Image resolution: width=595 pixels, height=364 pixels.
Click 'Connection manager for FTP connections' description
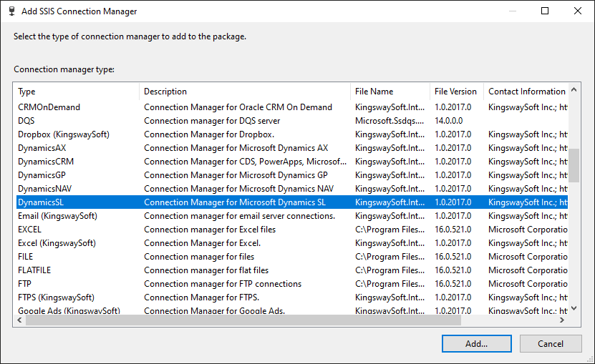(223, 284)
